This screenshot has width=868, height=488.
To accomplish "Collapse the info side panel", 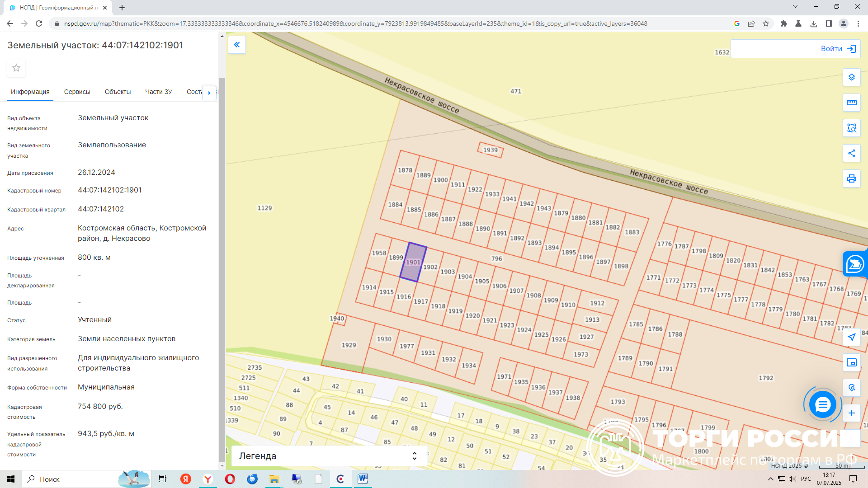I will pos(236,45).
